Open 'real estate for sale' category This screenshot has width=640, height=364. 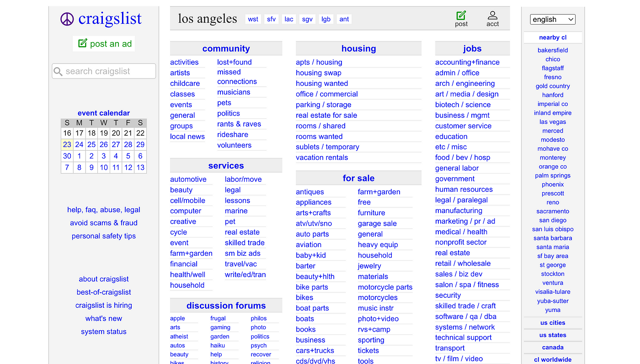(x=326, y=115)
